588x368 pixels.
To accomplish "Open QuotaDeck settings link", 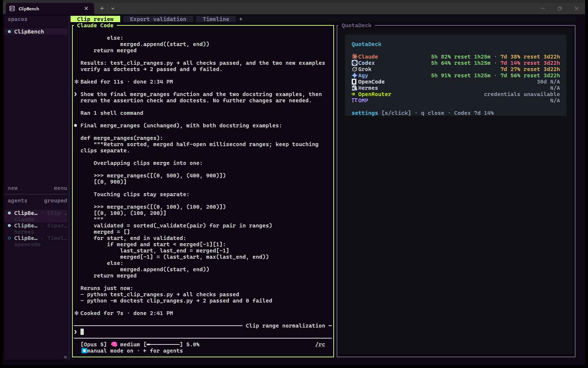I will tap(365, 113).
